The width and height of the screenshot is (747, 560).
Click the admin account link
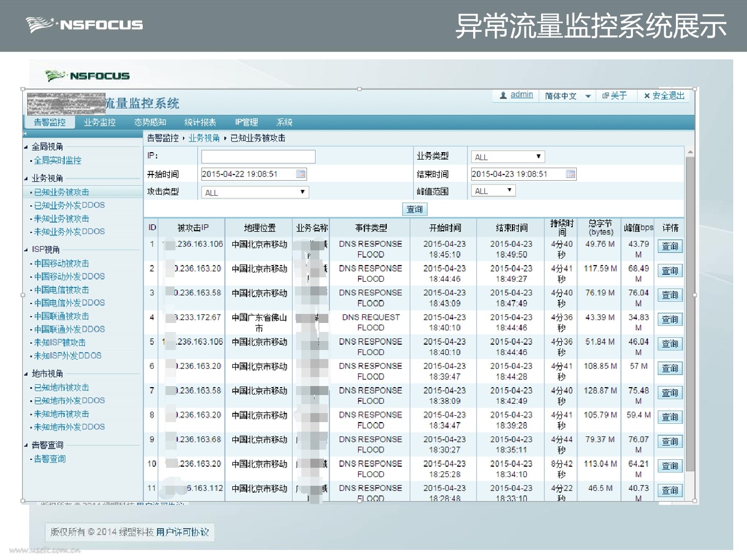522,95
